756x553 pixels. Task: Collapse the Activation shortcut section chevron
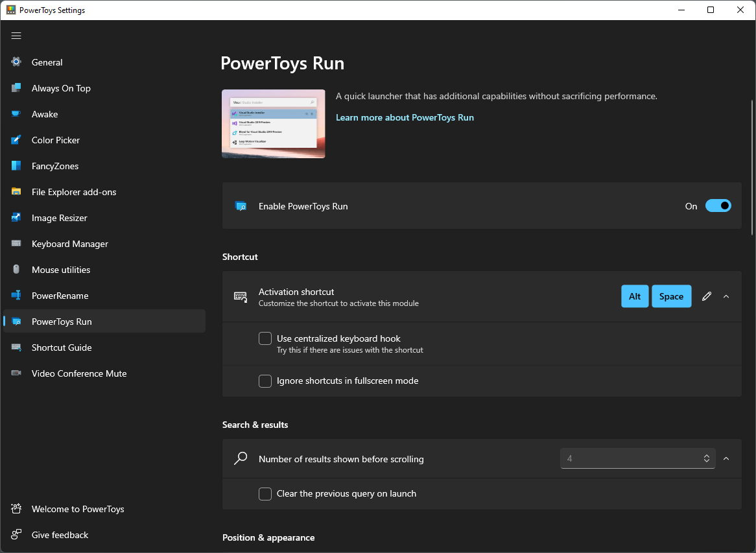[726, 296]
